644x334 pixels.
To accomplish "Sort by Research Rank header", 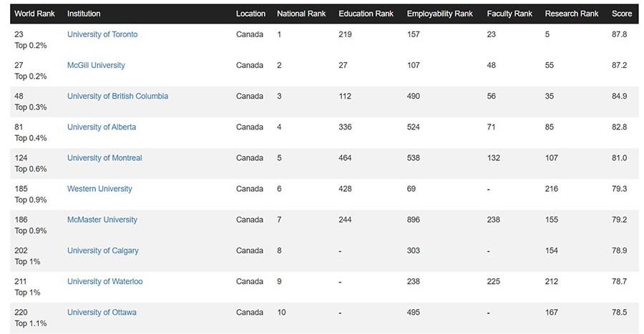I will [571, 14].
